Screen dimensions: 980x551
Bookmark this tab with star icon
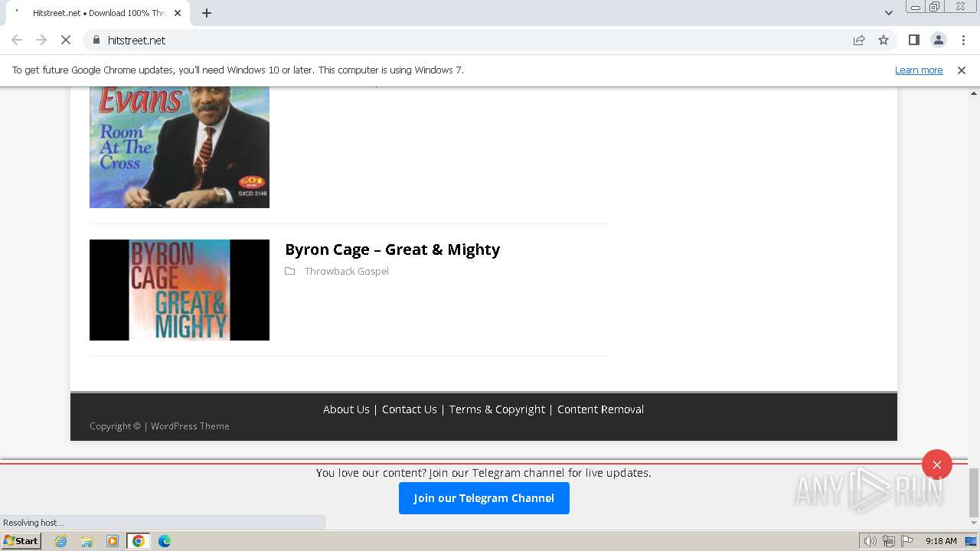pos(884,40)
